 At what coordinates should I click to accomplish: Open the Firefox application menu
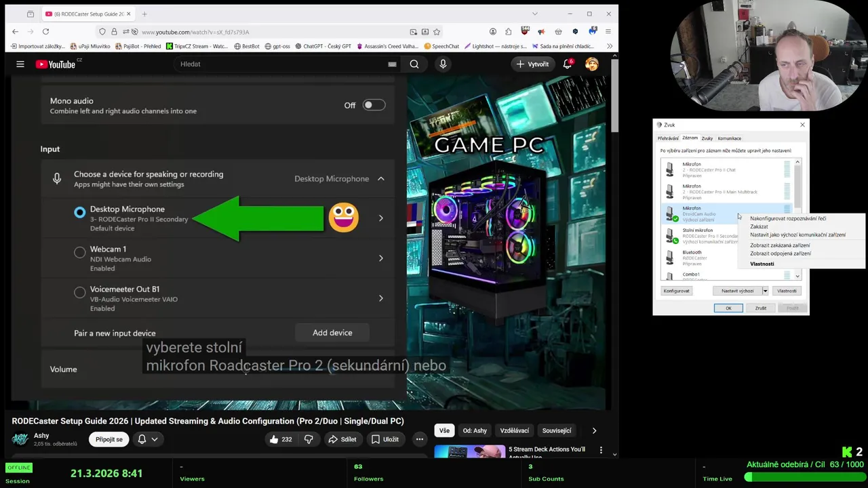(608, 32)
